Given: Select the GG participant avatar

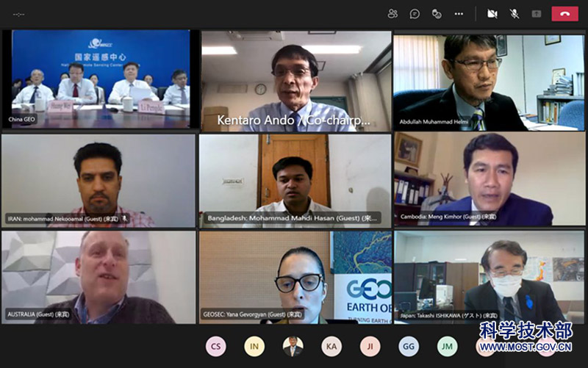Looking at the screenshot, I should click(x=409, y=346).
